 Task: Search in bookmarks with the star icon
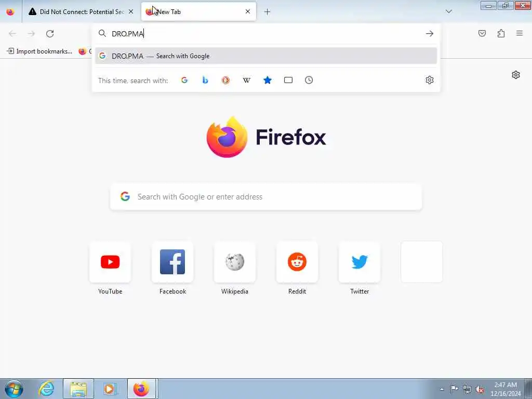click(x=268, y=80)
